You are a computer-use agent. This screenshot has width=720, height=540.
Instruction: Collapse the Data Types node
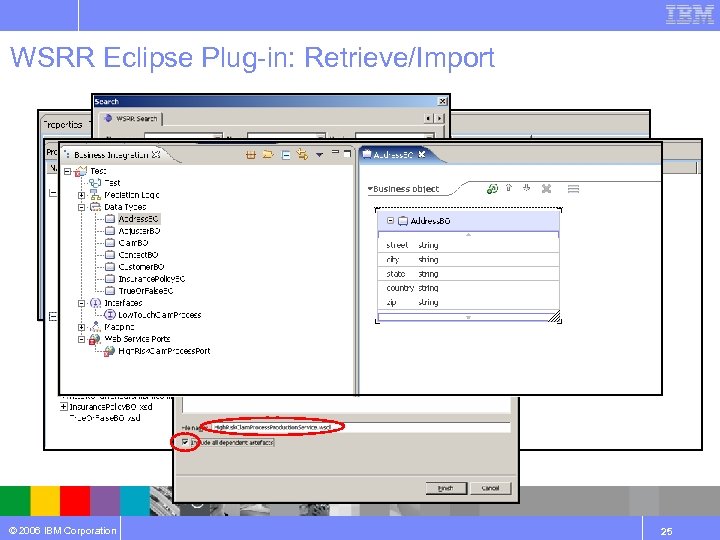click(x=81, y=207)
